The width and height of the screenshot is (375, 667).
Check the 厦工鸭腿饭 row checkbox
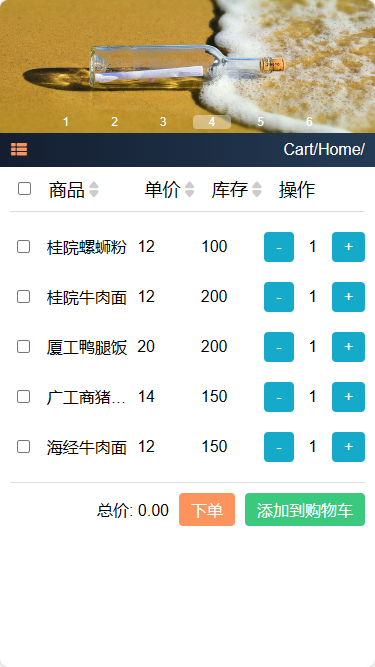tap(23, 347)
